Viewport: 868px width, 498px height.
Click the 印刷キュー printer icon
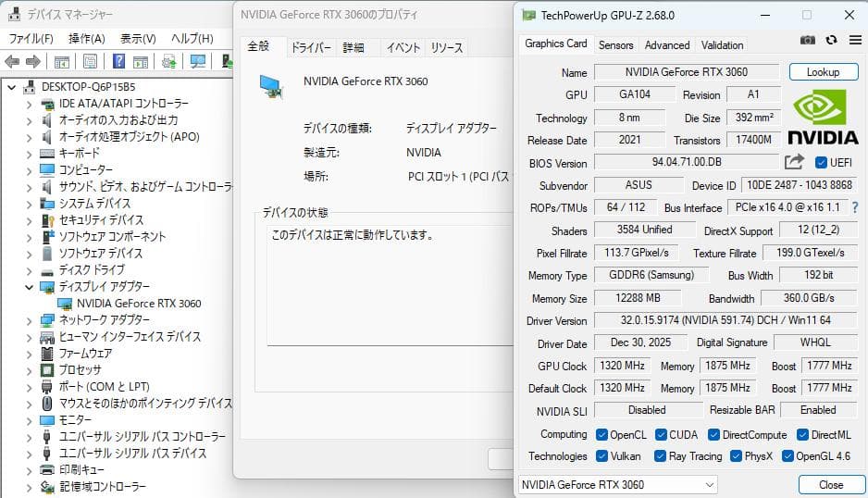click(x=47, y=469)
